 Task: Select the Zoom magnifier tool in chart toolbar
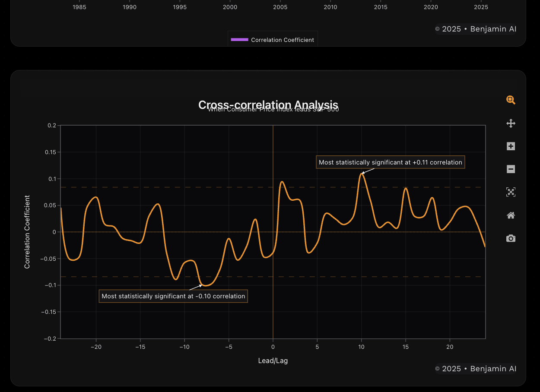(x=511, y=100)
